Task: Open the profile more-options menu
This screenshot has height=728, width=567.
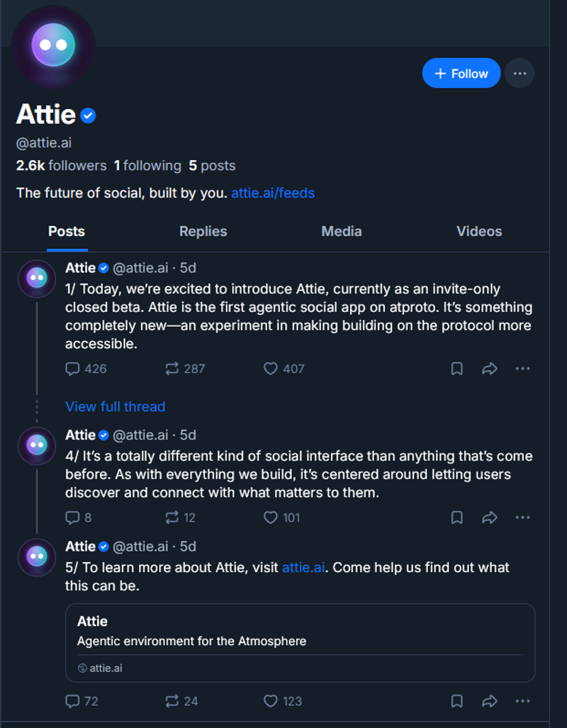Action: [x=520, y=73]
